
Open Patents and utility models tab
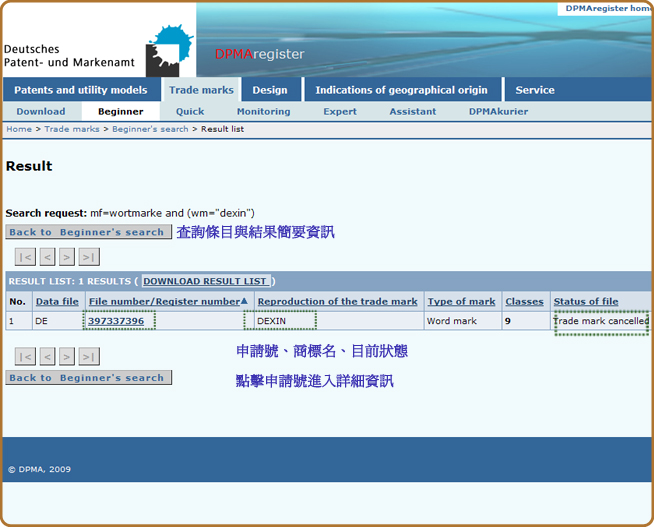(x=81, y=90)
